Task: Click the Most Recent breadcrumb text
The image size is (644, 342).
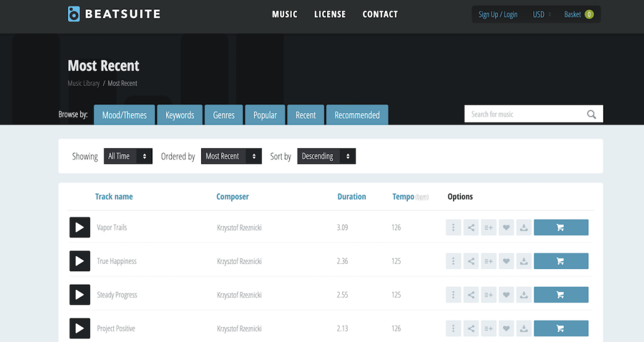Action: coord(123,84)
